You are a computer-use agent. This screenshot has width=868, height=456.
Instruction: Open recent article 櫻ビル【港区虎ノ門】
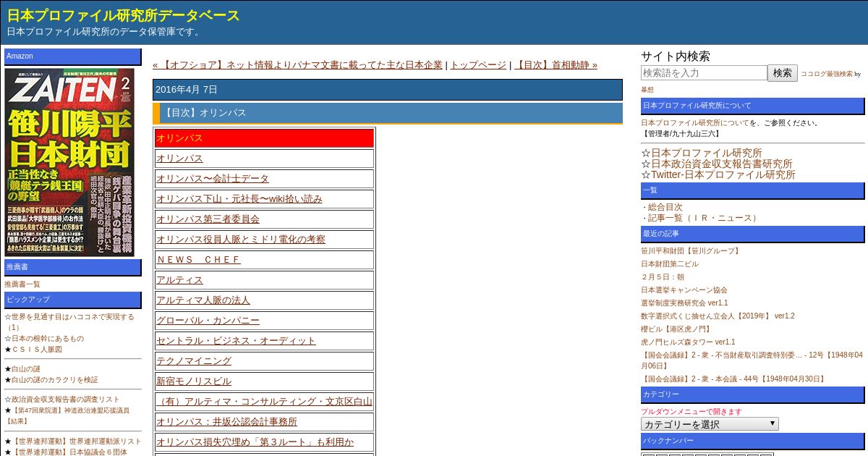tap(676, 329)
